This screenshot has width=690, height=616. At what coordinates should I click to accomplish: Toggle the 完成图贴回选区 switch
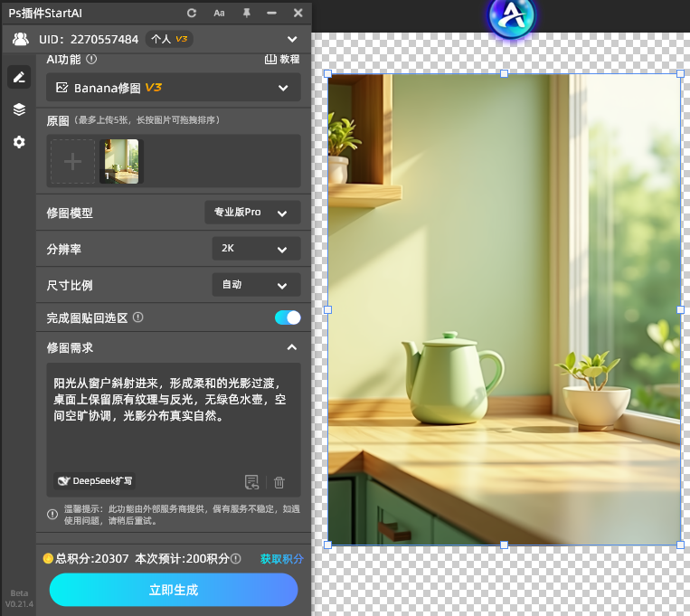[x=288, y=317]
